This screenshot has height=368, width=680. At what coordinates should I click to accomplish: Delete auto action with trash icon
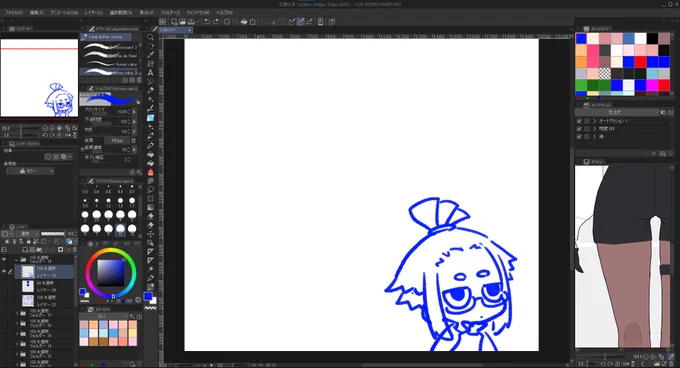pos(670,153)
